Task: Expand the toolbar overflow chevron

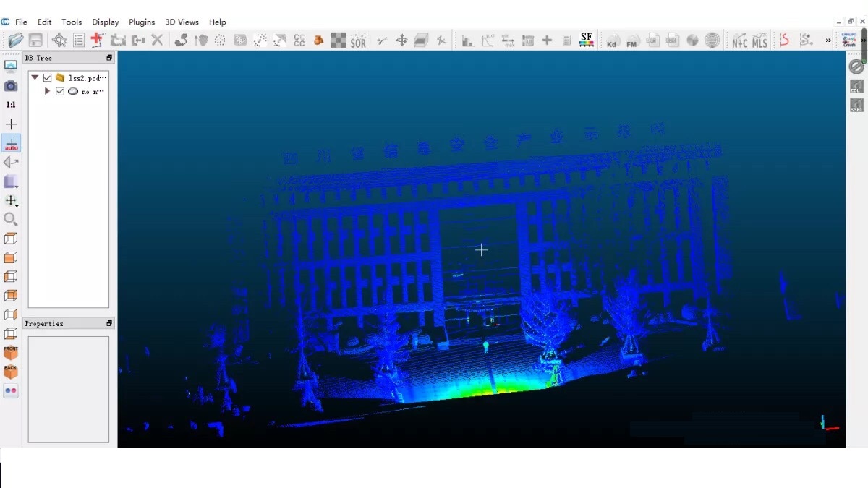Action: [828, 40]
